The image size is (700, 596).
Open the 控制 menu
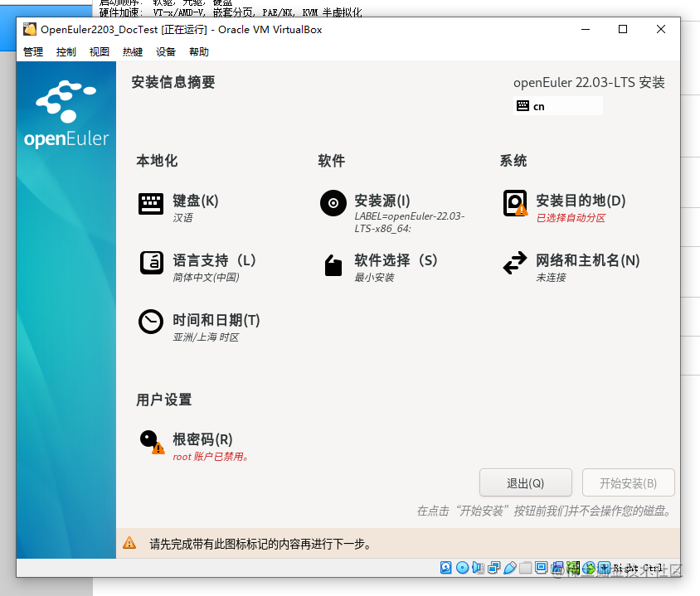pos(66,51)
